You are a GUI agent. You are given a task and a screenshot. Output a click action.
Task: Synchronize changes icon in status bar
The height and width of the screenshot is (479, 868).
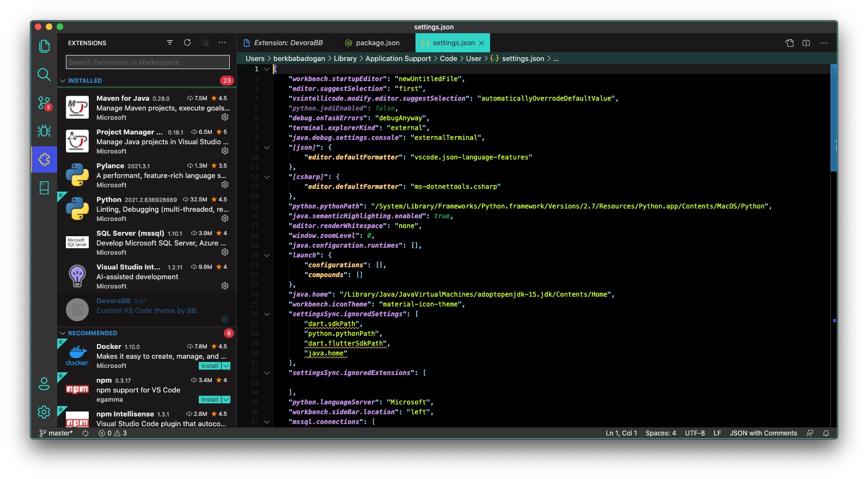85,433
